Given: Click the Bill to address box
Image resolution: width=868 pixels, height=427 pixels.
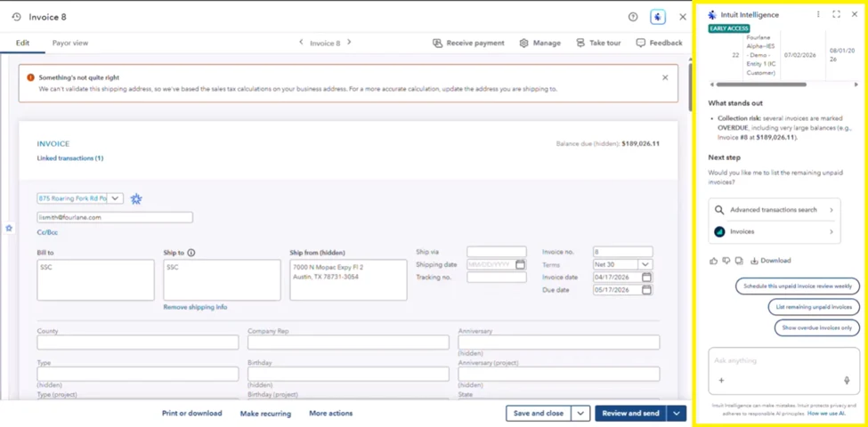Looking at the screenshot, I should (96, 280).
